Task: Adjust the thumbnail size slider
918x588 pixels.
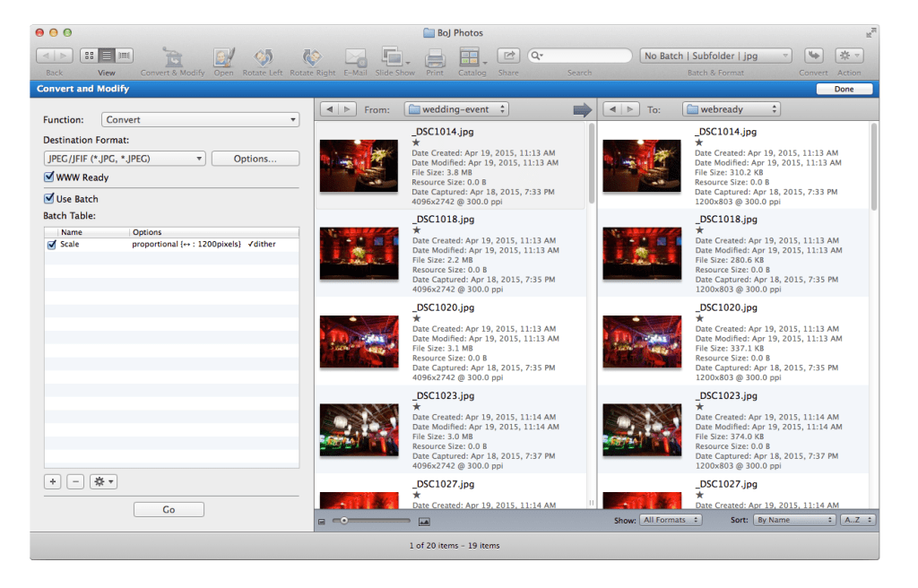Action: (x=344, y=521)
